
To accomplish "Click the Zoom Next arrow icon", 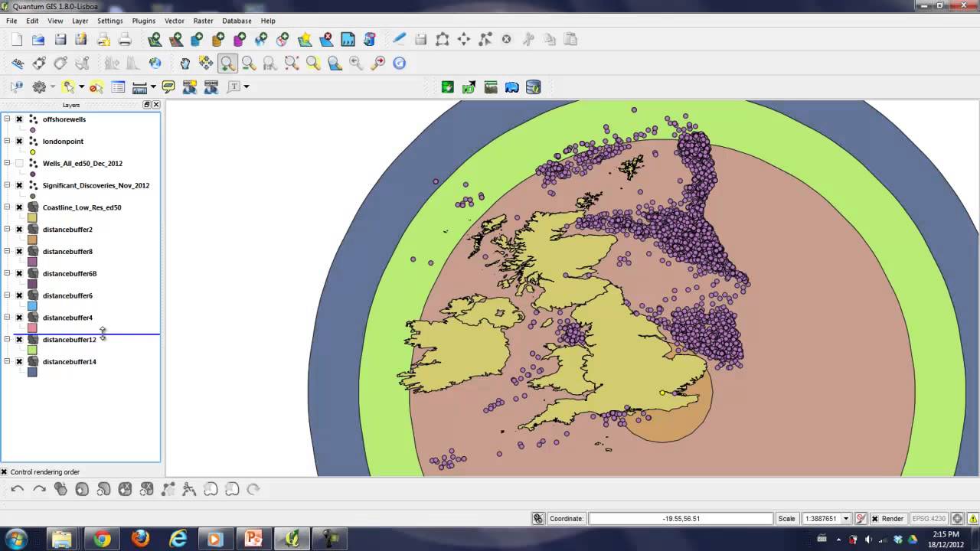I will (377, 64).
